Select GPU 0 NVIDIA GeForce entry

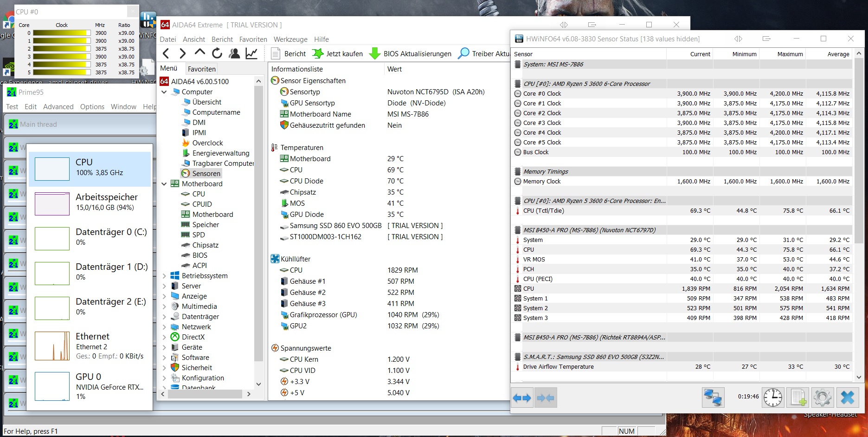point(90,386)
